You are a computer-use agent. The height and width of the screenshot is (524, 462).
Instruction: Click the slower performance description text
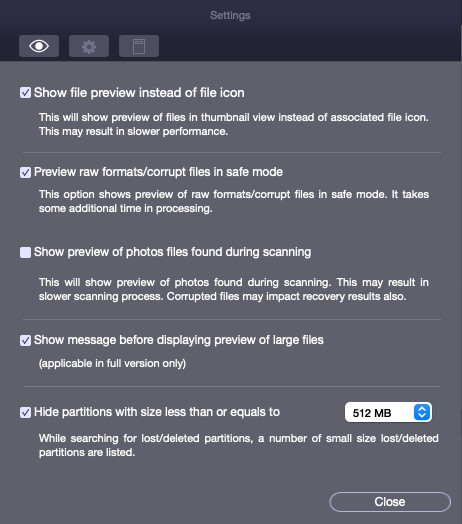[234, 124]
